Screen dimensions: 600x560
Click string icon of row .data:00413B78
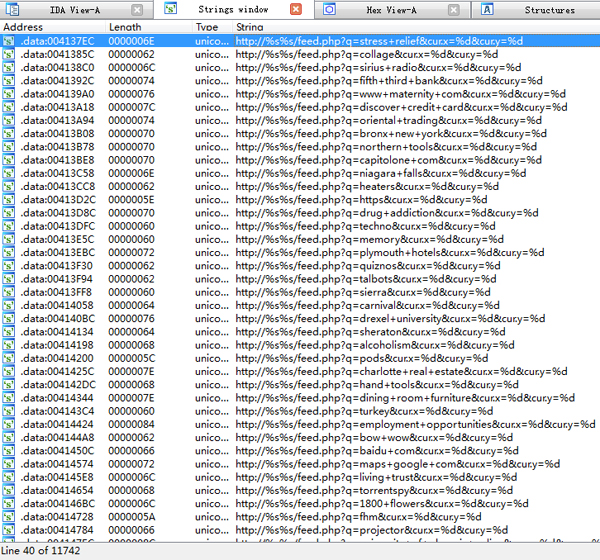(9, 147)
